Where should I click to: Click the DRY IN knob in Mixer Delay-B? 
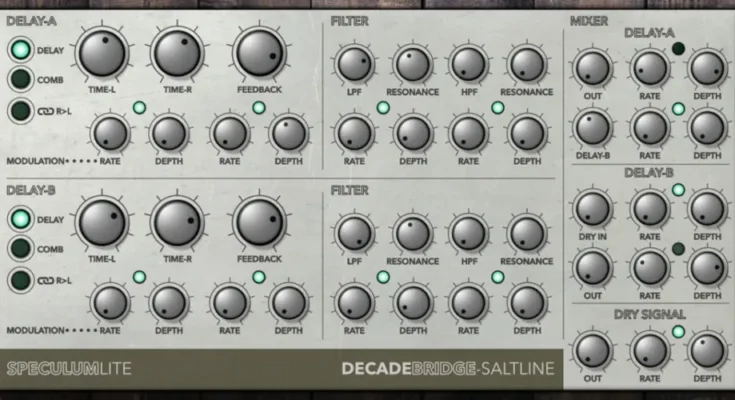tap(592, 208)
